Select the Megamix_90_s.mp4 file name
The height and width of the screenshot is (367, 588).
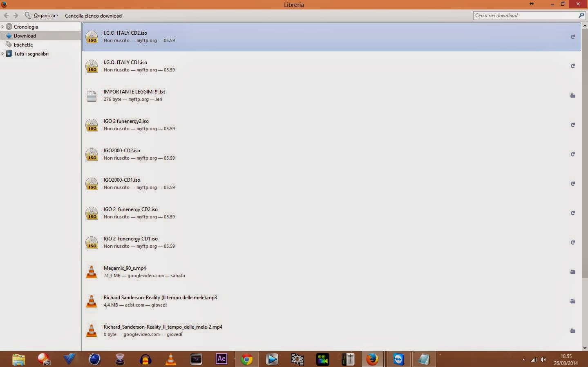coord(125,268)
